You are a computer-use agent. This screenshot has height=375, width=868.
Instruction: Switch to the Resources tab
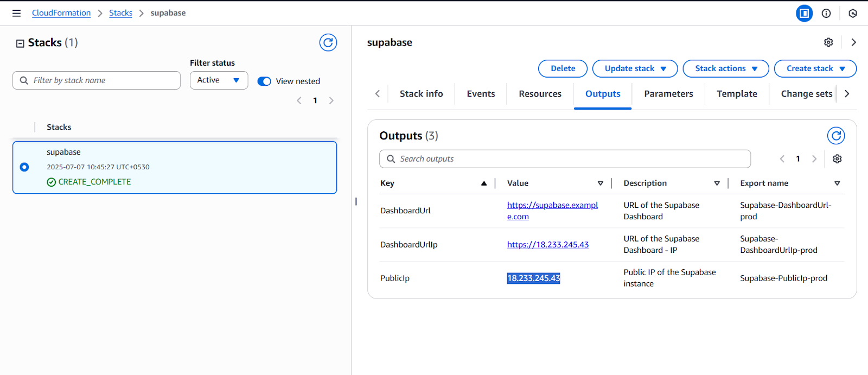coord(540,94)
